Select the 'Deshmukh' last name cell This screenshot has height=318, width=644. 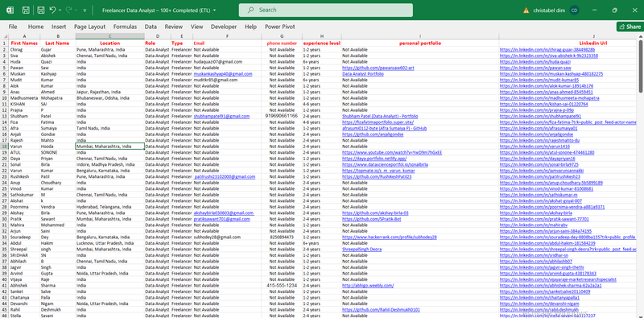point(57,310)
